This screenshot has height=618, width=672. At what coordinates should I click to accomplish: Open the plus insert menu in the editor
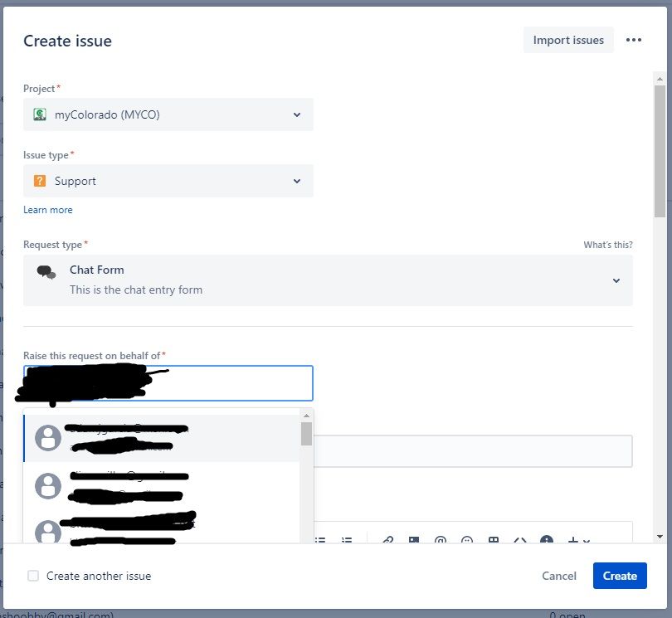coord(578,540)
